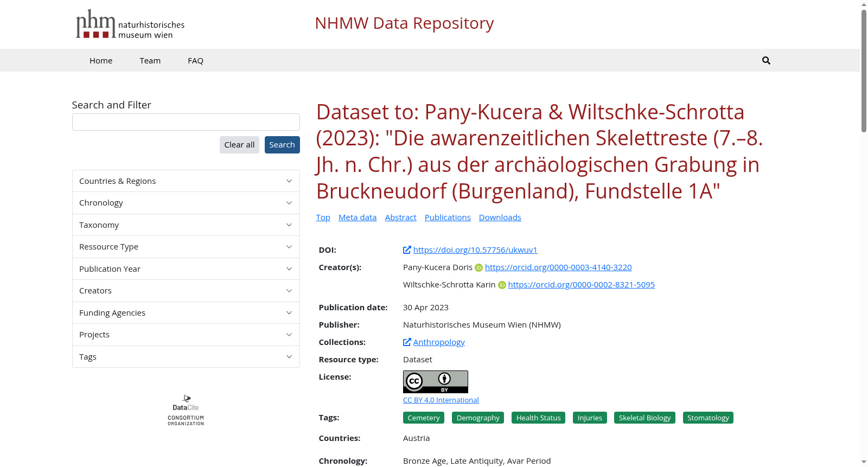
Task: Jump to the Meta data section
Action: (x=358, y=217)
